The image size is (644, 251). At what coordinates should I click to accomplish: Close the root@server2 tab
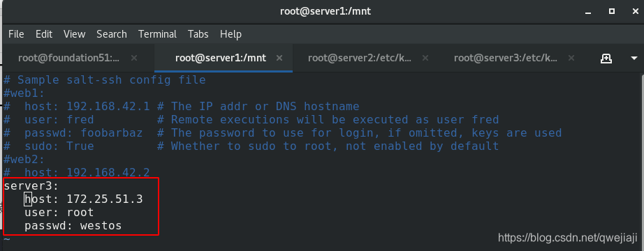tap(425, 59)
